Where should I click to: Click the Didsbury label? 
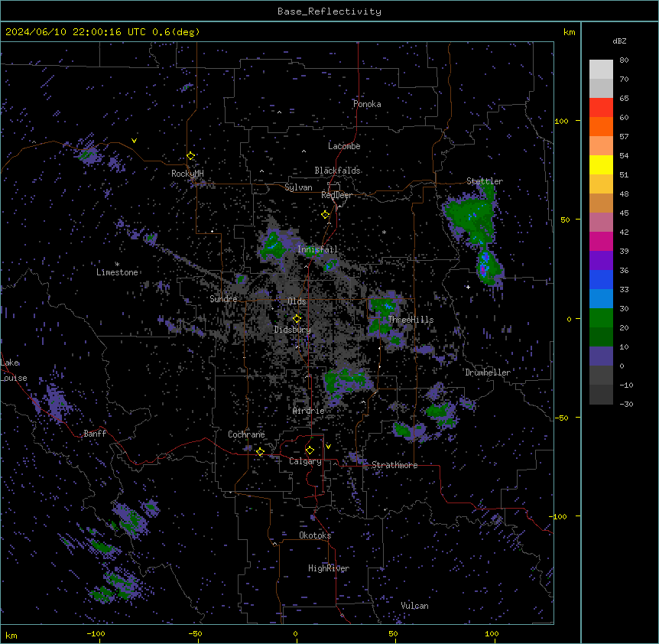(293, 330)
